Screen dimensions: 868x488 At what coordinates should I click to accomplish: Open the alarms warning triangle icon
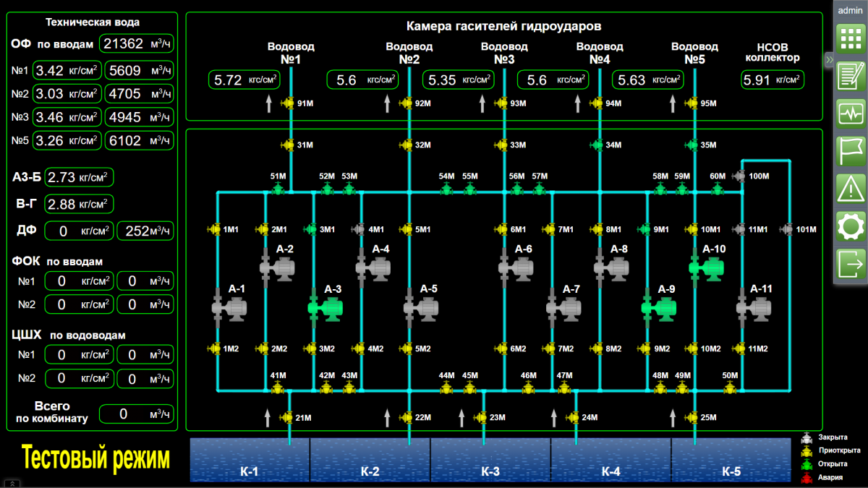click(850, 189)
